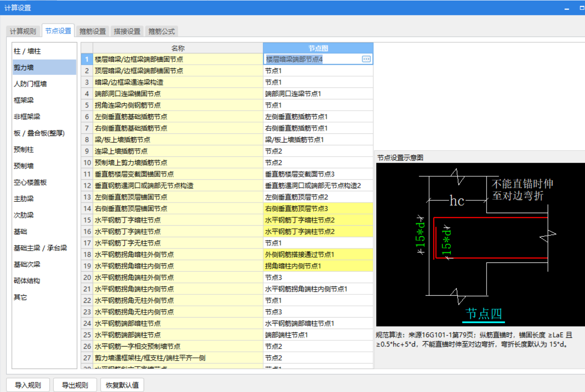This screenshot has width=585, height=392.
Task: Select 预制墙 category
Action: tap(44, 166)
